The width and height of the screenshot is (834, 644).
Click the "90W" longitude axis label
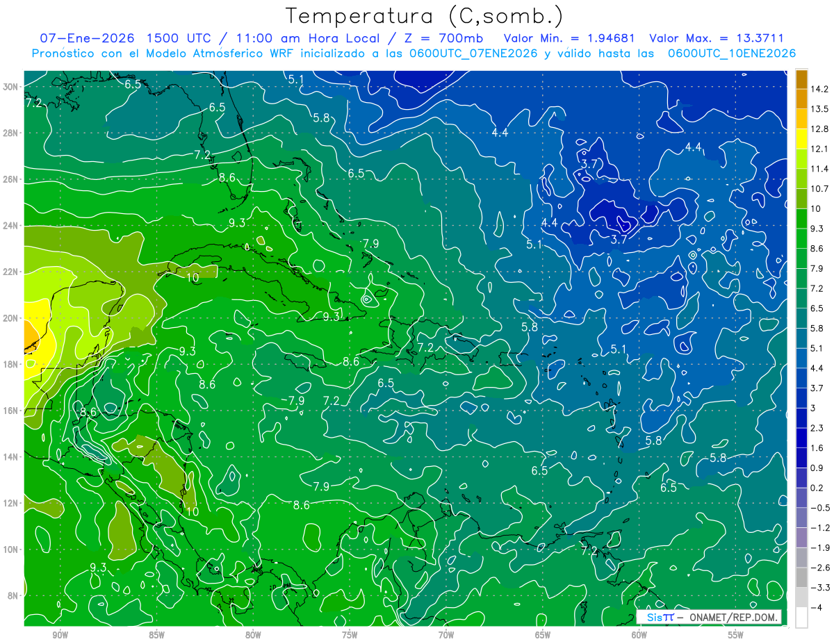(60, 635)
